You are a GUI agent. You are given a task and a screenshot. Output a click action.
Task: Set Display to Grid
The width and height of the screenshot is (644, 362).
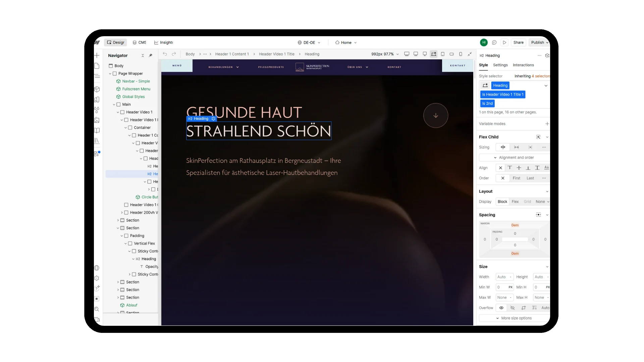(528, 202)
